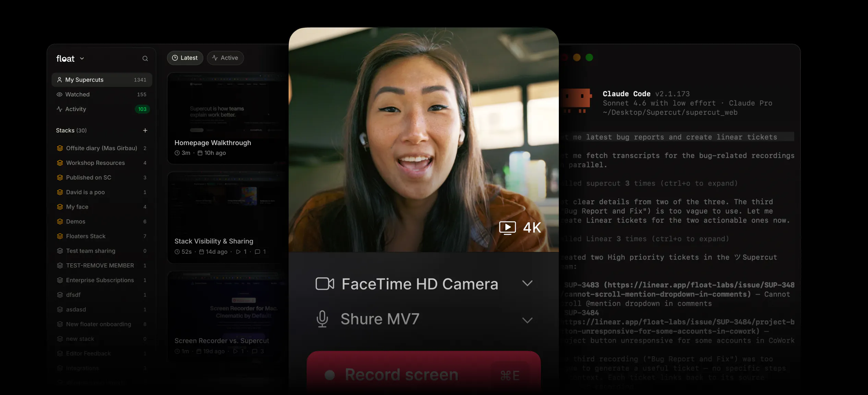
Task: Click the terminal prompt about latest bug reports
Action: tap(677, 137)
